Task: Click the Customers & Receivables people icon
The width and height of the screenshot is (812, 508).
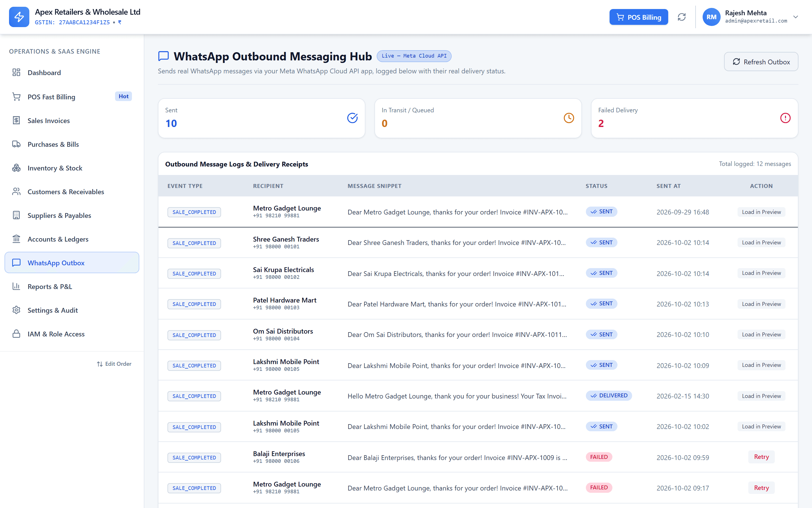Action: pyautogui.click(x=16, y=192)
